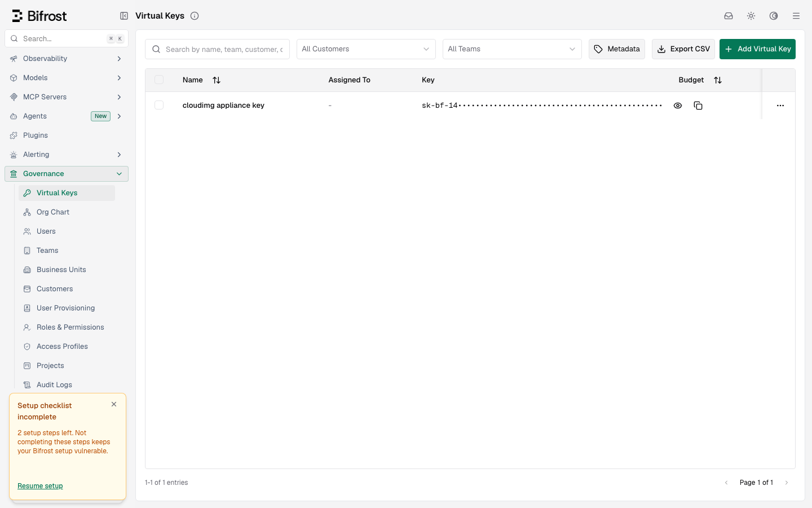Open Org Chart page

click(67, 212)
